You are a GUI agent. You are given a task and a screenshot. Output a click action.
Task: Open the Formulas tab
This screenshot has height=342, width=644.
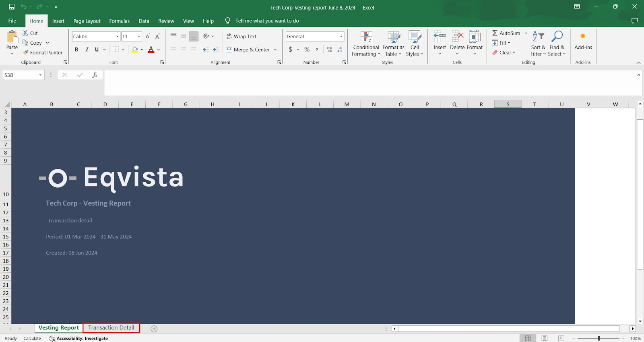pyautogui.click(x=119, y=21)
